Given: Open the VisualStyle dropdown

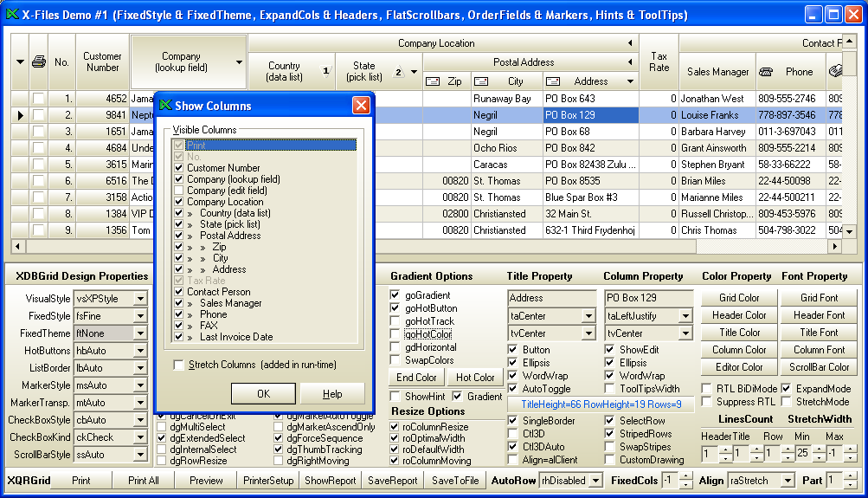Looking at the screenshot, I should pyautogui.click(x=140, y=299).
